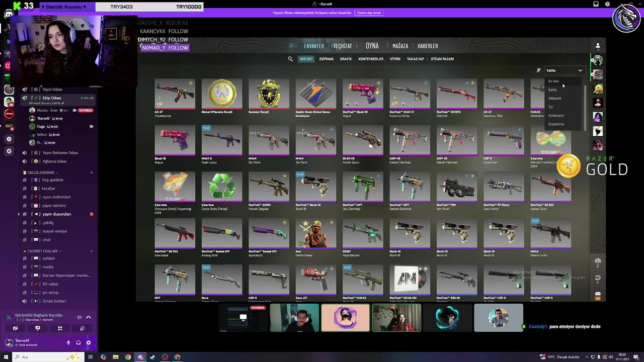The width and height of the screenshot is (644, 362).
Task: Open the inventory search magnifier
Action: click(290, 59)
